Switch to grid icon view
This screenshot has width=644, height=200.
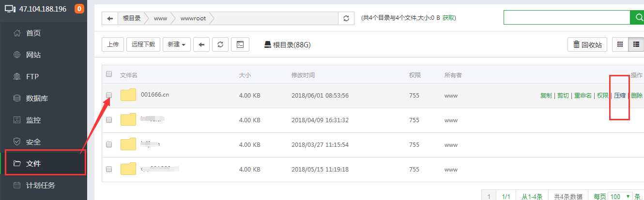coord(620,44)
